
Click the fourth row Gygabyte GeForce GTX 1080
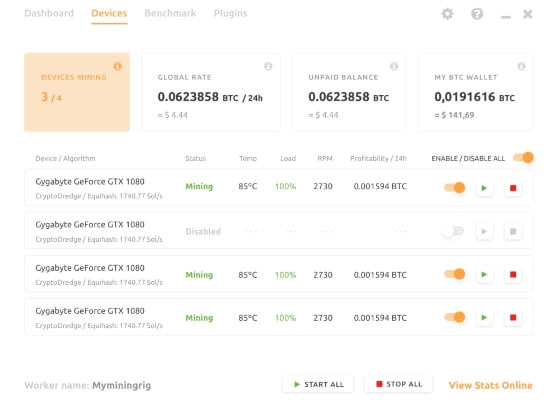coord(90,311)
